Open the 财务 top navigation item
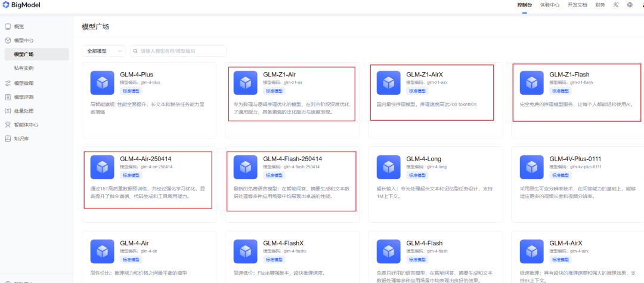Image resolution: width=644 pixels, height=283 pixels. [x=600, y=5]
